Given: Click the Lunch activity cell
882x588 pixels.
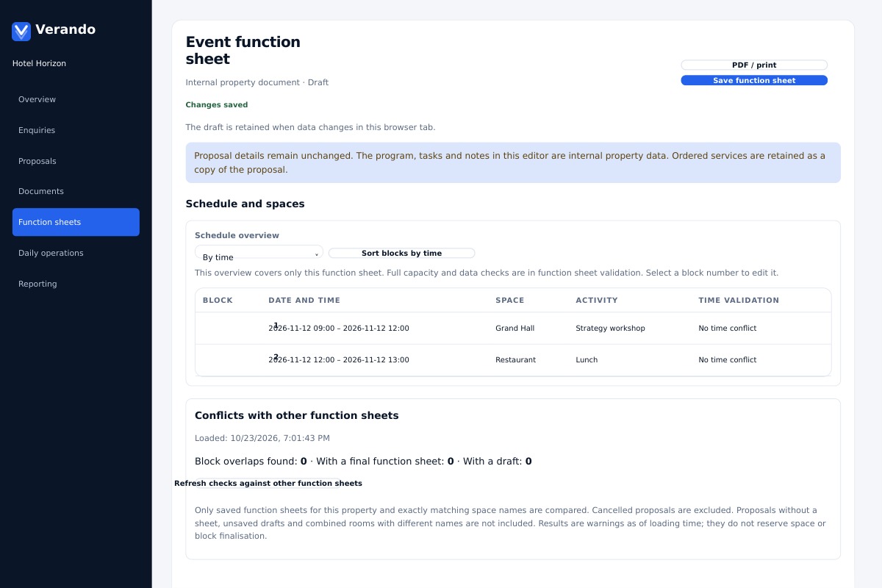Looking at the screenshot, I should coord(587,360).
